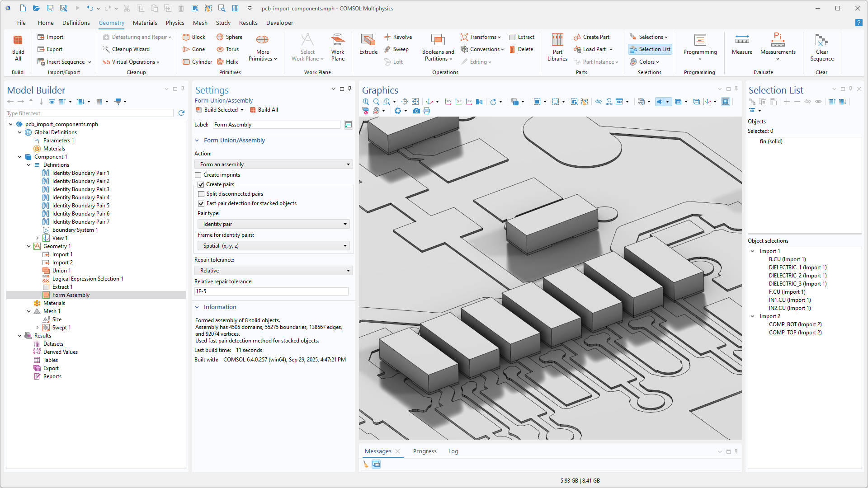Click the Selection List ribbon button

[x=650, y=49]
